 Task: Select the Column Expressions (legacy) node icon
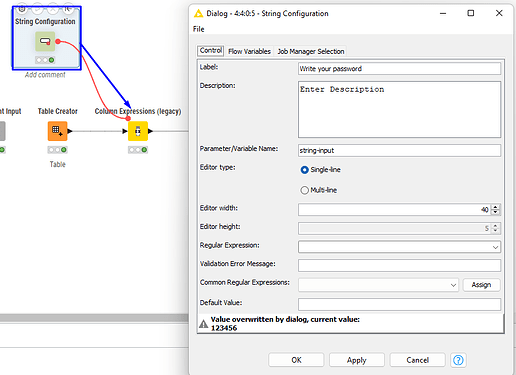coord(138,131)
